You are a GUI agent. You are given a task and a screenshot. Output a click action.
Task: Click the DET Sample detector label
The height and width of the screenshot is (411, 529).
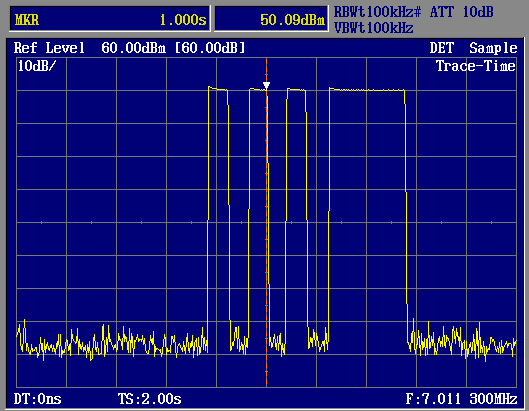473,48
